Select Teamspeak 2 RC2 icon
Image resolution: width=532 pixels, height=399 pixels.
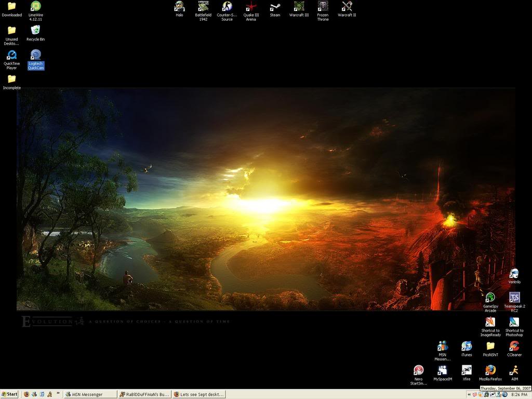coord(514,302)
